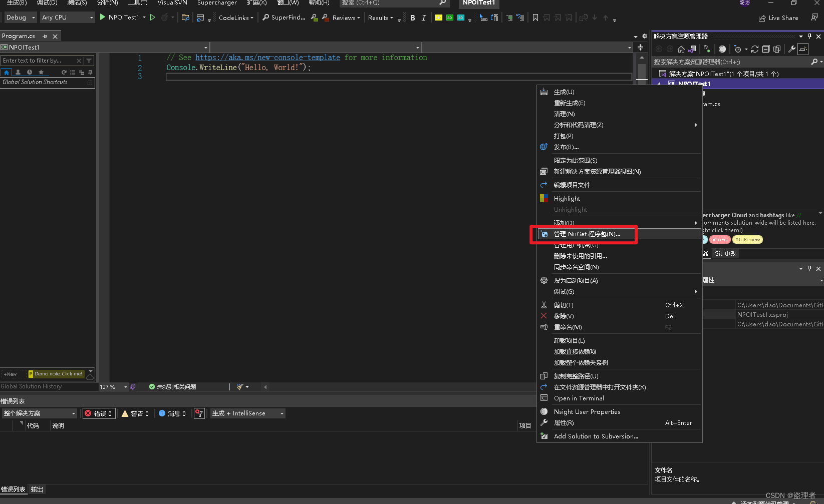This screenshot has height=504, width=824.
Task: Open the aka.ms new-console-template link
Action: [x=268, y=57]
